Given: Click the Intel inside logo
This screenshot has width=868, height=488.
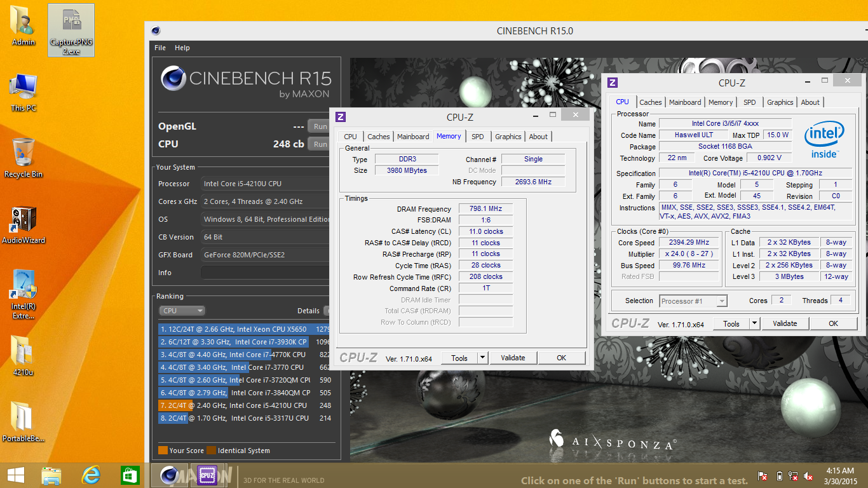Looking at the screenshot, I should (824, 140).
